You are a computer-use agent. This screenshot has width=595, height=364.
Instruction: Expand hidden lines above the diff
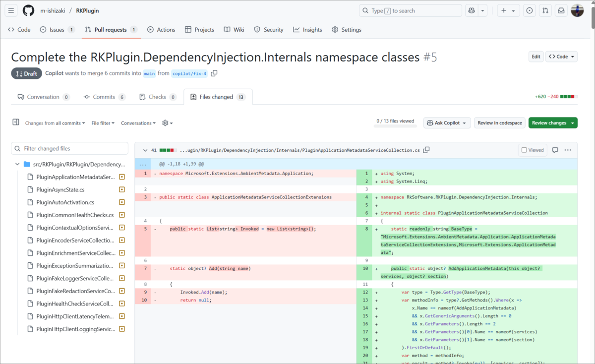click(143, 163)
